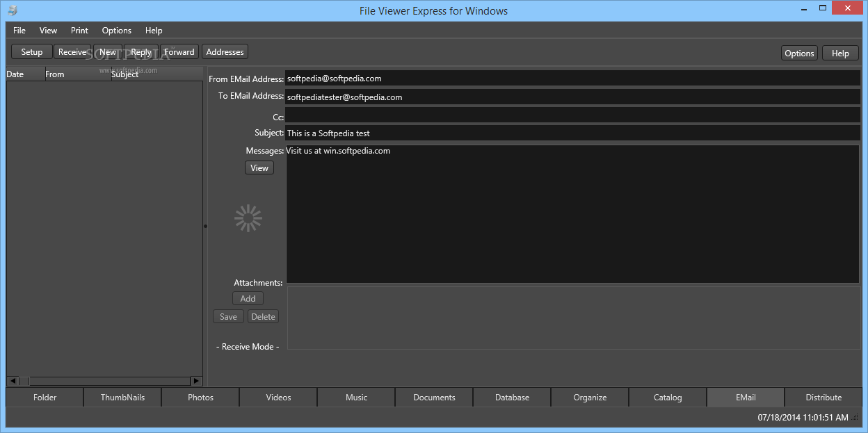The height and width of the screenshot is (433, 868).
Task: Open the File menu
Action: 19,31
